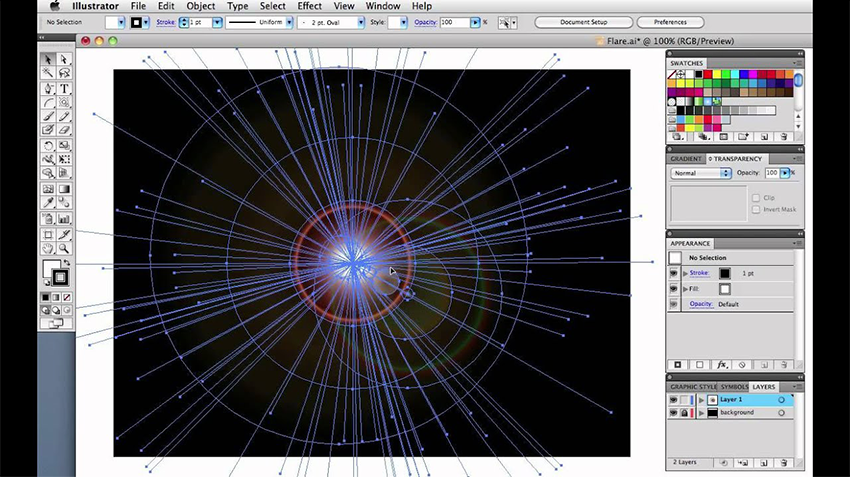Select the Type tool
The height and width of the screenshot is (480, 850).
64,88
